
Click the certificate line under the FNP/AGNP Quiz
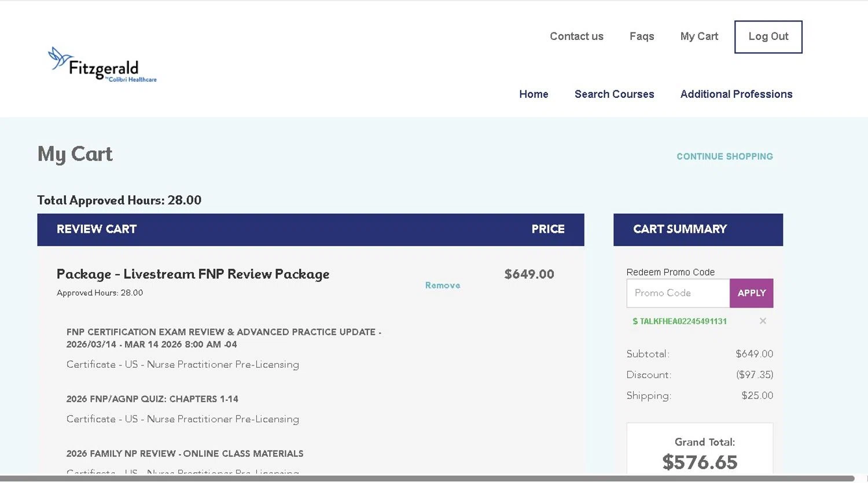pyautogui.click(x=183, y=419)
